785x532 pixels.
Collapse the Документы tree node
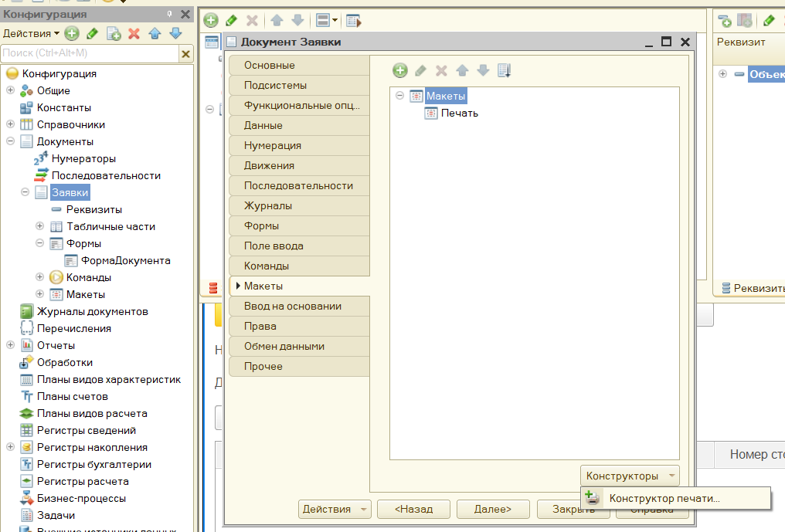[11, 141]
